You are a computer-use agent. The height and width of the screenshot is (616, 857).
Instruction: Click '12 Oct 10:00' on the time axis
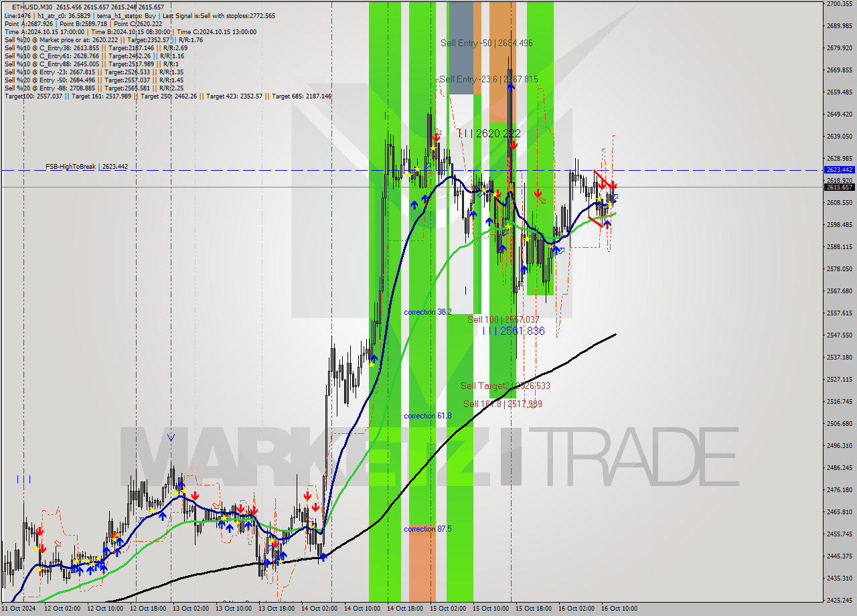tap(105, 609)
